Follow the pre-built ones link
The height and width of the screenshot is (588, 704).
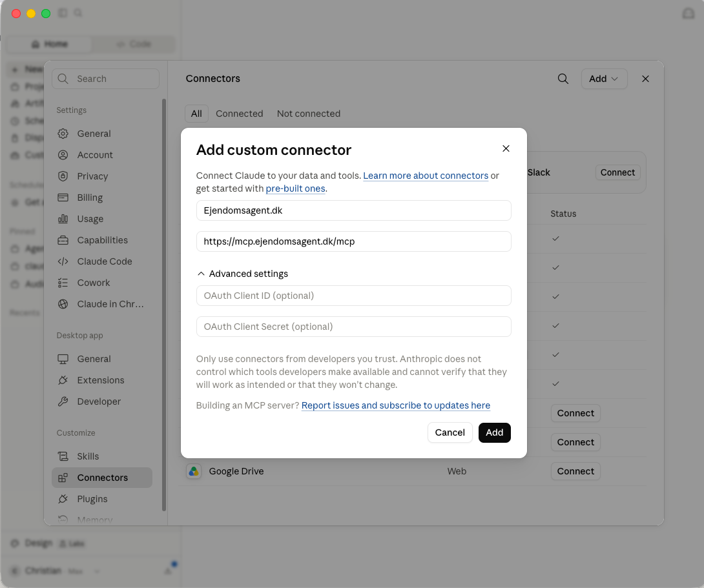pyautogui.click(x=295, y=188)
